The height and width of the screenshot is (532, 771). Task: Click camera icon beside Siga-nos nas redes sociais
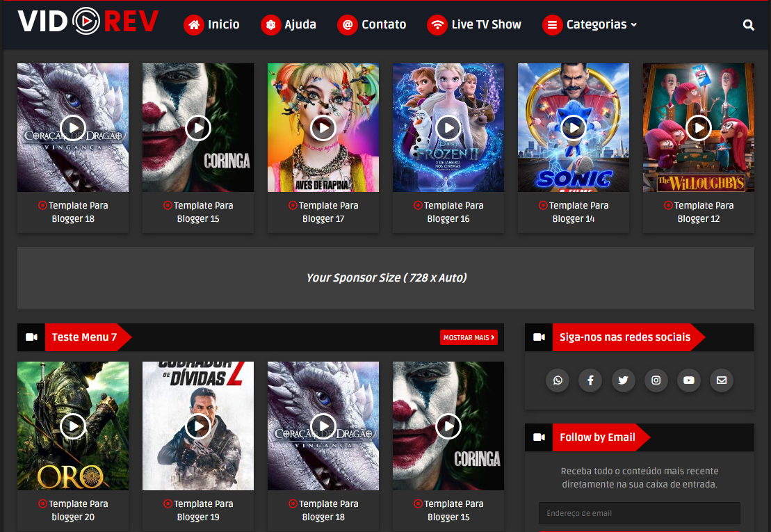pyautogui.click(x=539, y=337)
